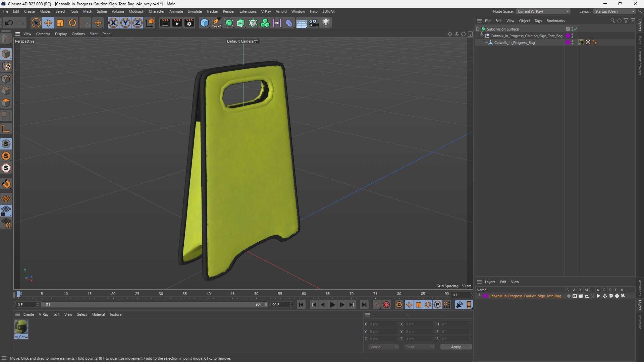Go to start of animation
Image resolution: width=644 pixels, height=362 pixels.
[301, 305]
